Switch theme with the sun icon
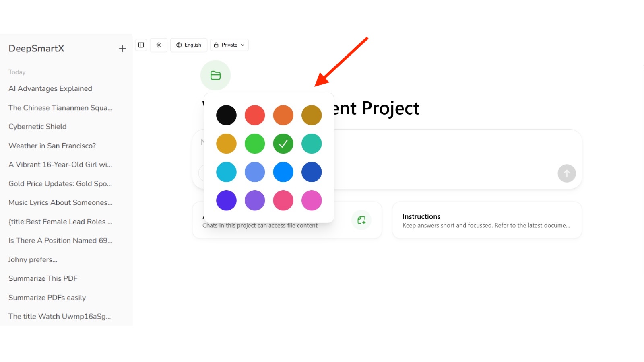The image size is (644, 362). pyautogui.click(x=159, y=45)
